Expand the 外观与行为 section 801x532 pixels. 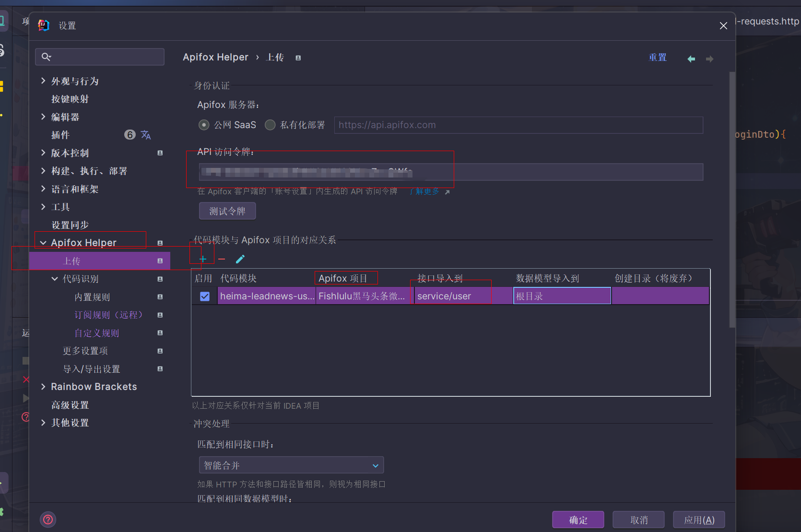point(43,81)
